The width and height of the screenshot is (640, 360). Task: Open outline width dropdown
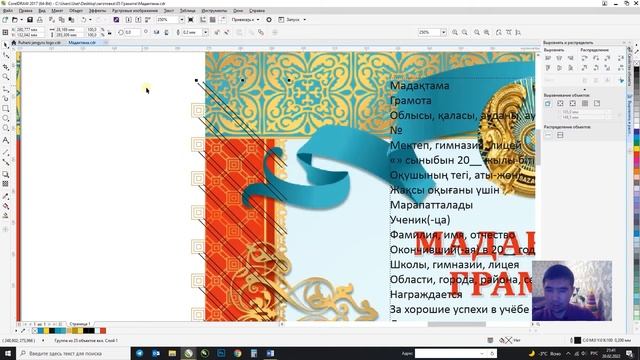click(205, 32)
